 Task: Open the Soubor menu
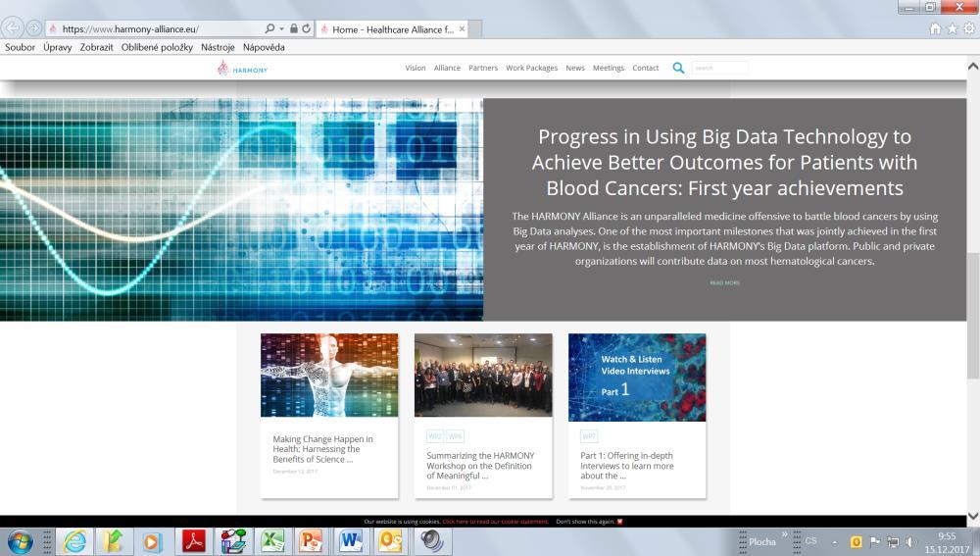click(20, 47)
